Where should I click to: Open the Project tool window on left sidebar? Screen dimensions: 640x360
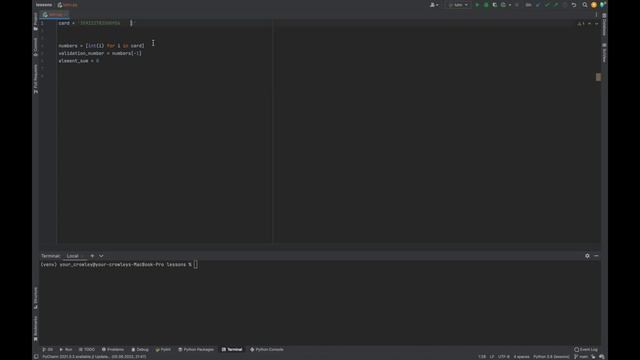36,22
